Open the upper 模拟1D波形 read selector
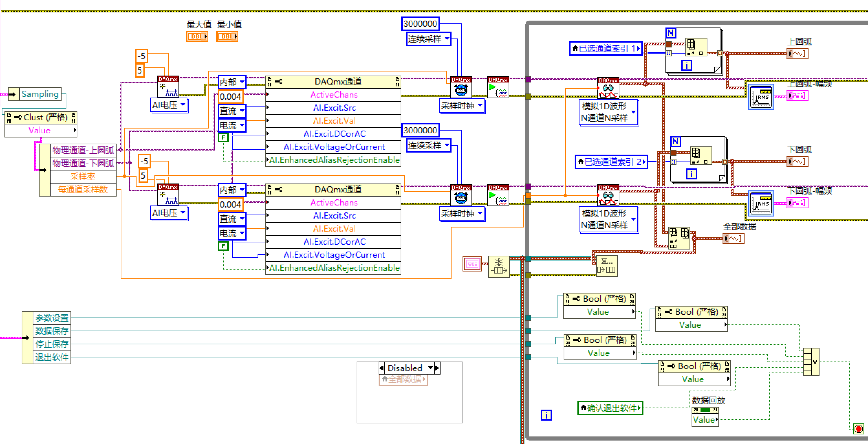This screenshot has height=444, width=868. tap(609, 113)
